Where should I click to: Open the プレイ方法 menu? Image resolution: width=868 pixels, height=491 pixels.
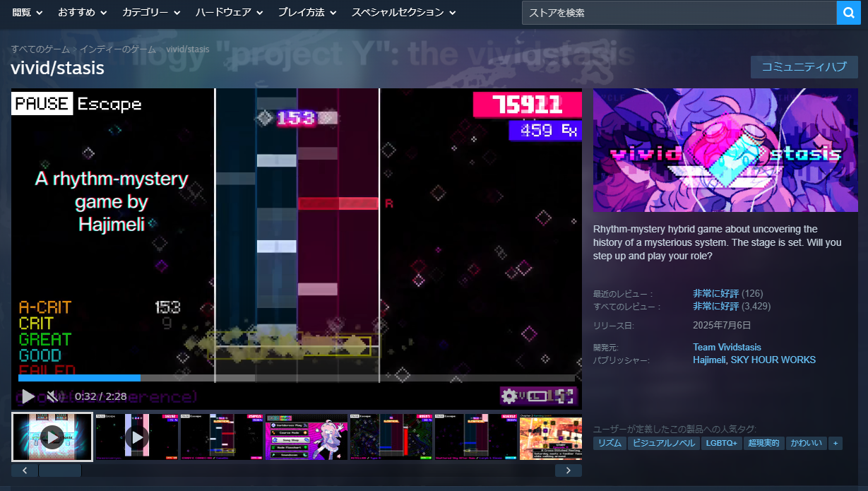(x=307, y=13)
